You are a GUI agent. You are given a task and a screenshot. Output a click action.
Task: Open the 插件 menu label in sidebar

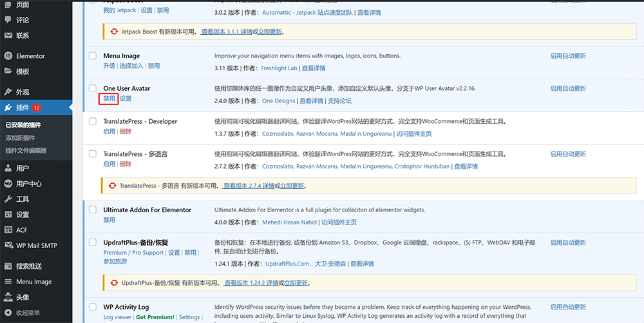click(x=23, y=108)
